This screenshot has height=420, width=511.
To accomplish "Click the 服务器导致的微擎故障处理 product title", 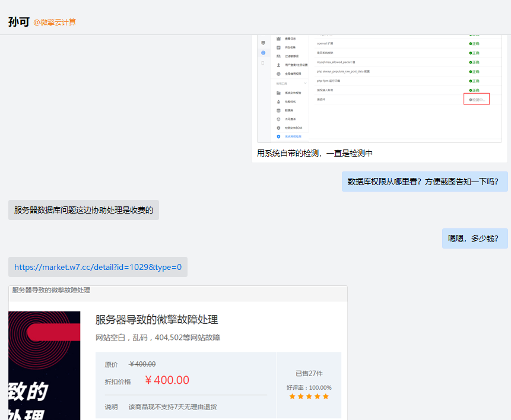I will tap(157, 320).
